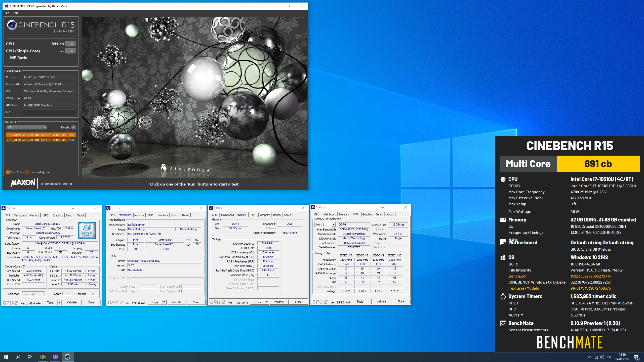Switch input language РУС indicator
The height and width of the screenshot is (362, 644).
(610, 357)
